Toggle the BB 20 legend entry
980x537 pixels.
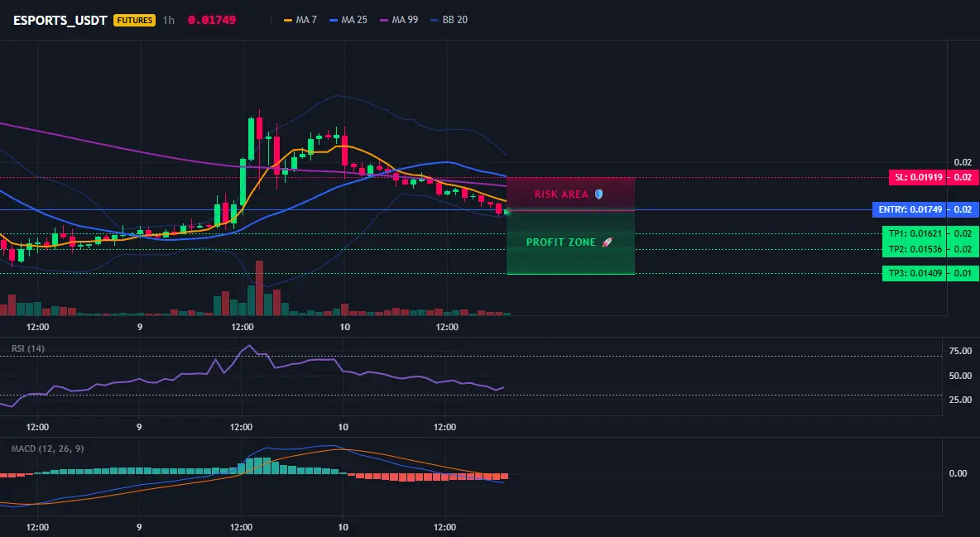point(449,20)
